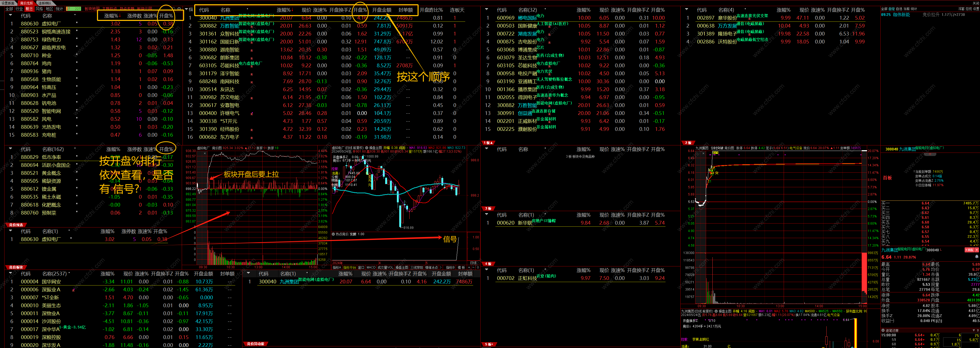Switch to the 设置版面 tab
This screenshot has width=980, height=348.
coord(8,3)
